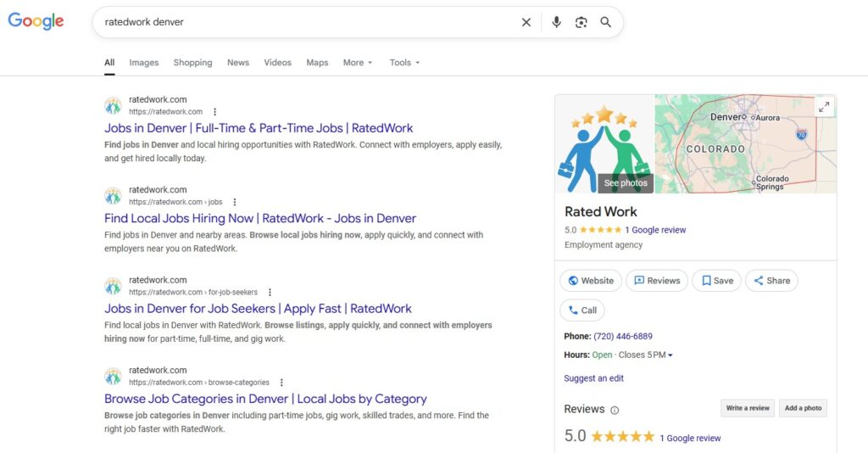Click 'See photos' on the Rated Work logo

point(626,182)
